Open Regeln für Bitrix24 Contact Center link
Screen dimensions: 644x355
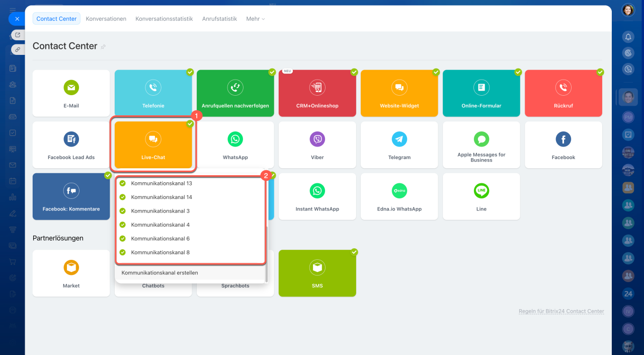point(561,311)
